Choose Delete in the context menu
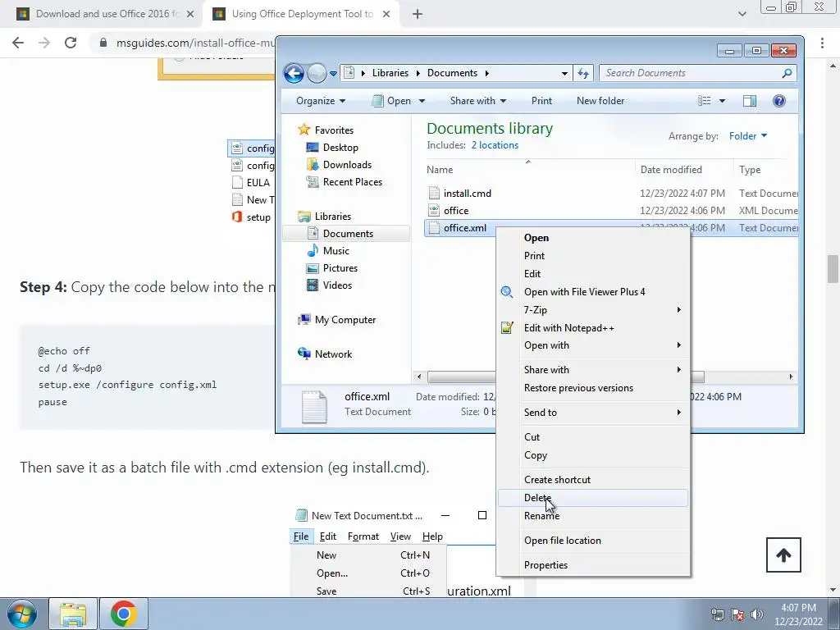The image size is (840, 630). [x=593, y=498]
